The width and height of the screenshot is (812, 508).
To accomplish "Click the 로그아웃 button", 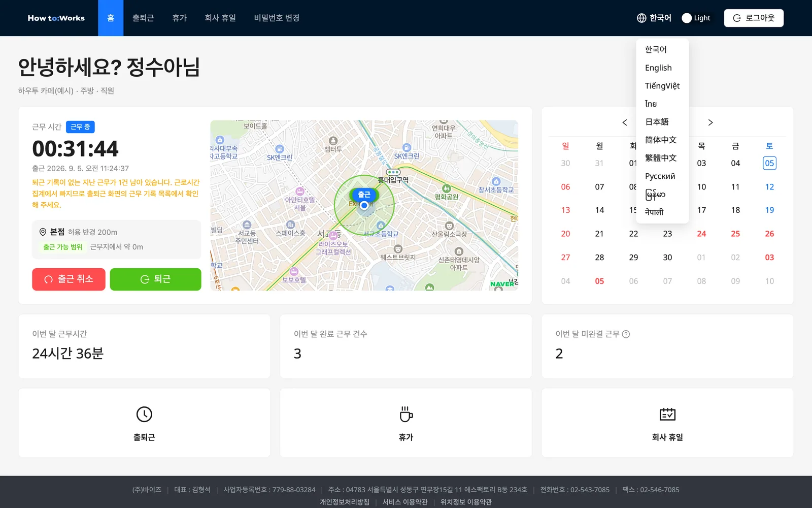I will pos(754,18).
